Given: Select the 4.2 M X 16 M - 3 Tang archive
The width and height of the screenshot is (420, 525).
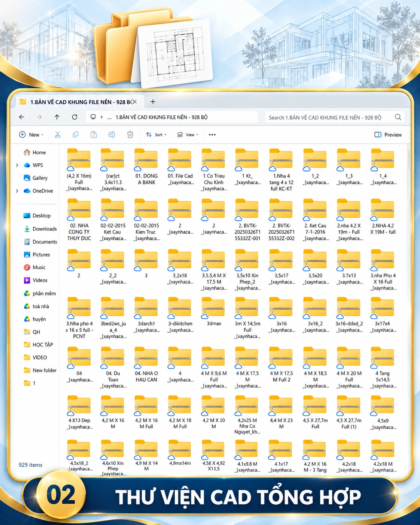Looking at the screenshot, I should point(315,456).
